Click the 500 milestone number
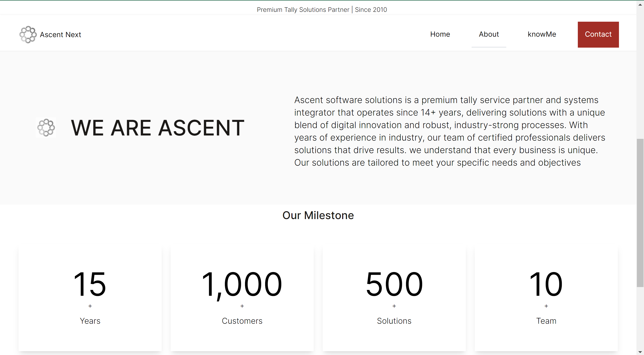Image resolution: width=644 pixels, height=355 pixels. [x=394, y=284]
